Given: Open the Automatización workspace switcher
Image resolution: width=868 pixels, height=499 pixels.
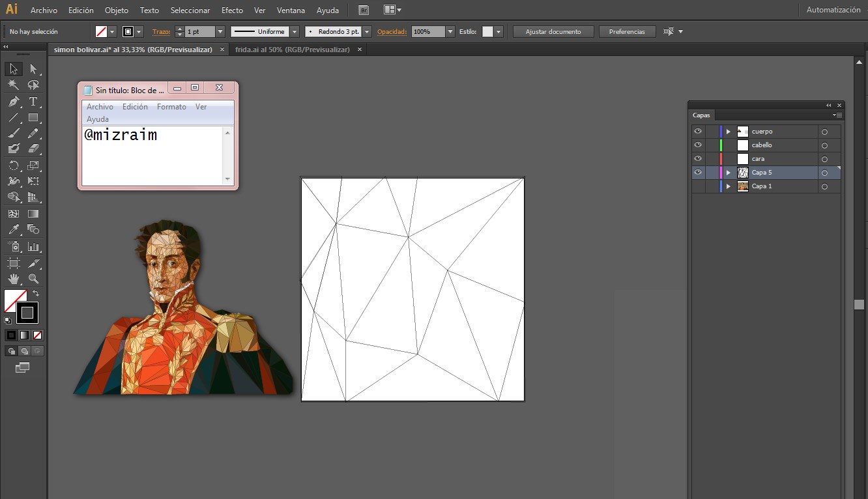Looking at the screenshot, I should 833,10.
